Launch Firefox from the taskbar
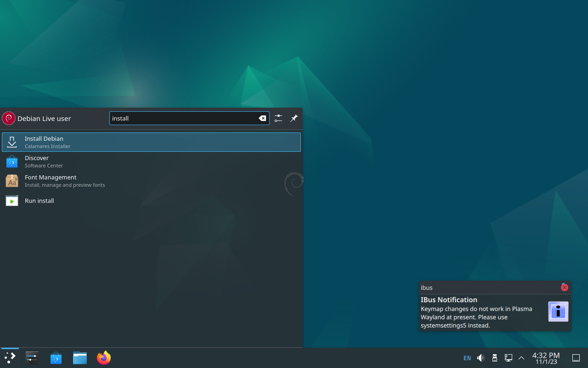This screenshot has width=588, height=368. pos(104,358)
